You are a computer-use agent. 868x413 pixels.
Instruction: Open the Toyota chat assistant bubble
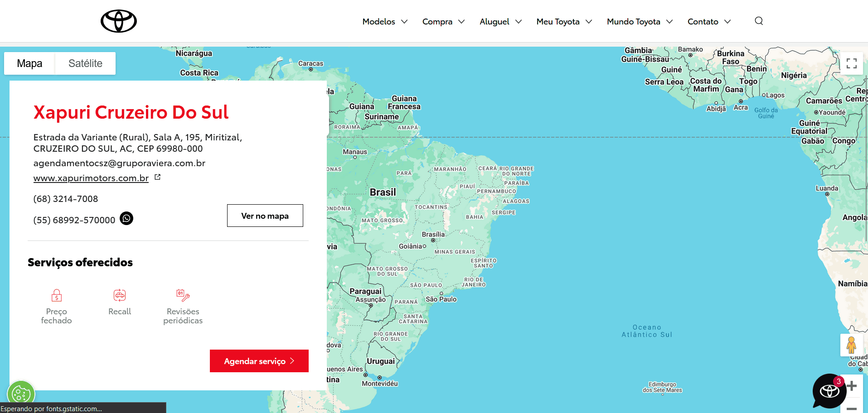point(829,390)
